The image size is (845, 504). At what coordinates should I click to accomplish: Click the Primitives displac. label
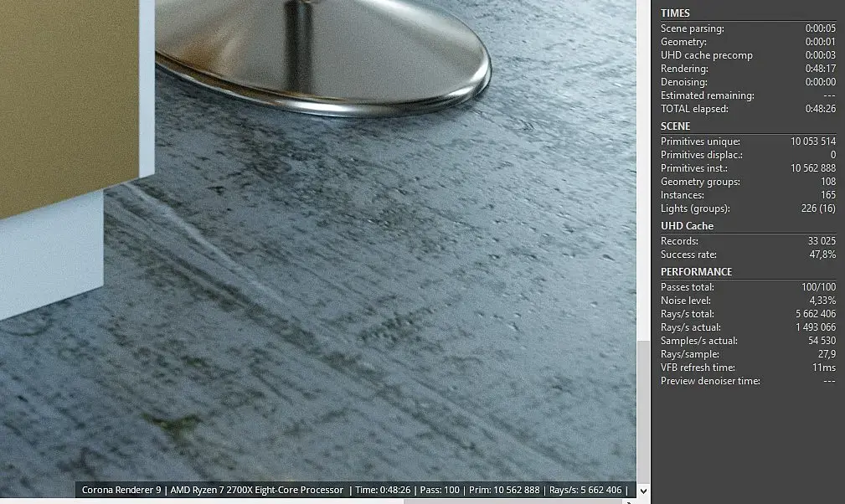[x=701, y=155]
